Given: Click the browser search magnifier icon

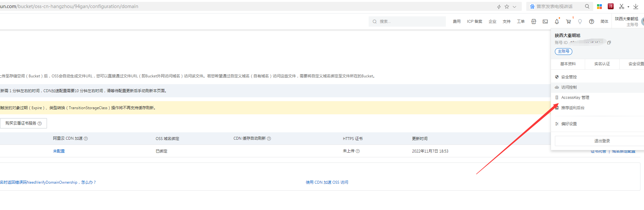Looking at the screenshot, I should point(587,6).
